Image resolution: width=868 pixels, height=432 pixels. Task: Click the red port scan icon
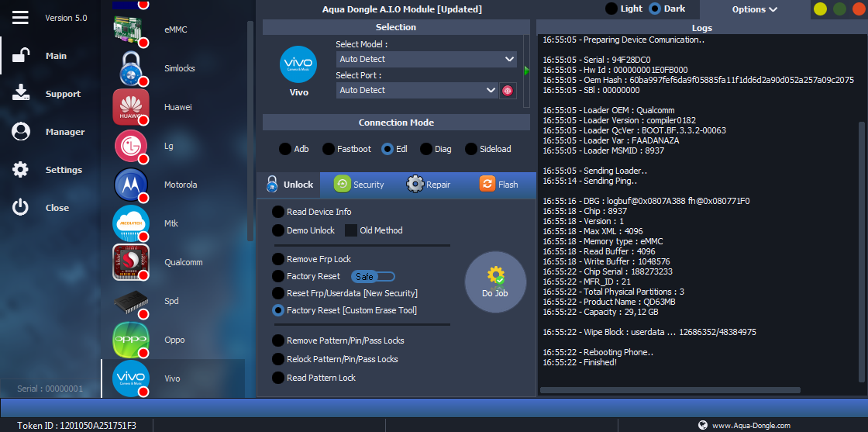click(508, 90)
